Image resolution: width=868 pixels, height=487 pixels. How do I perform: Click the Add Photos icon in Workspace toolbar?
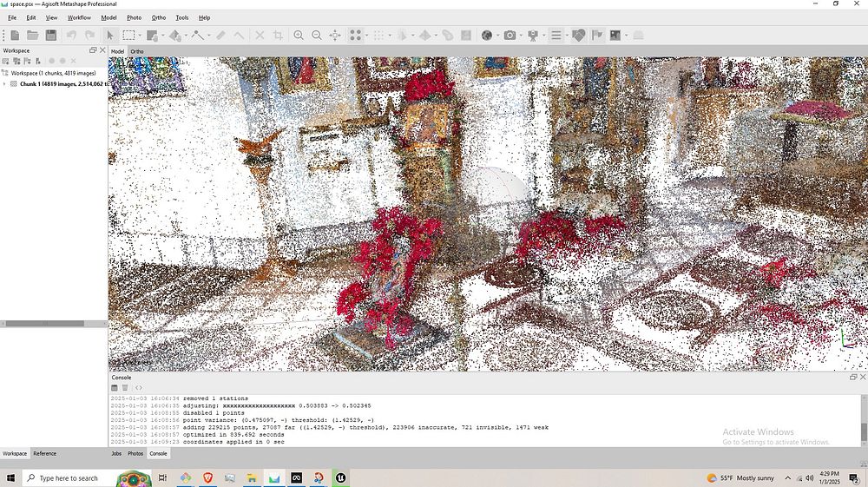pyautogui.click(x=16, y=61)
